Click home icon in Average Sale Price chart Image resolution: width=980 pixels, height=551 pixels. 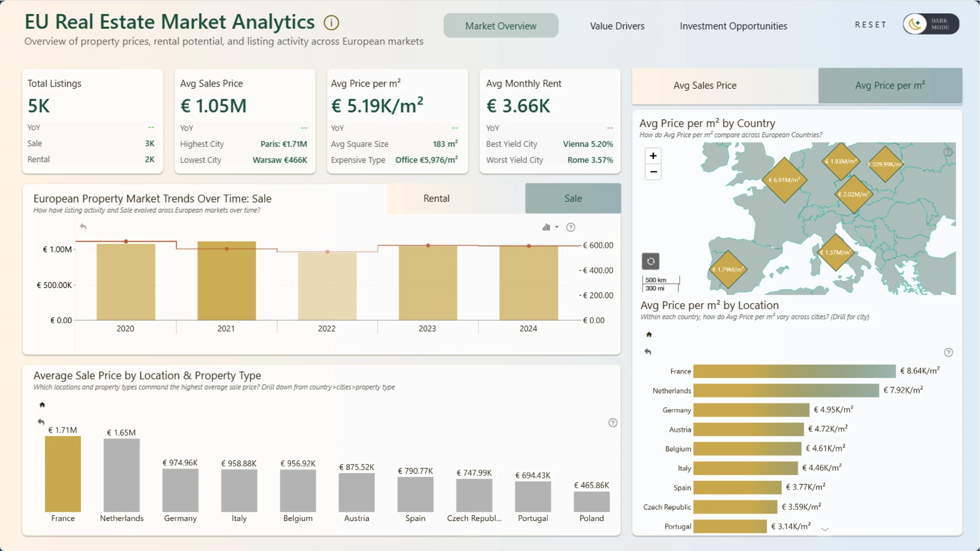click(42, 405)
